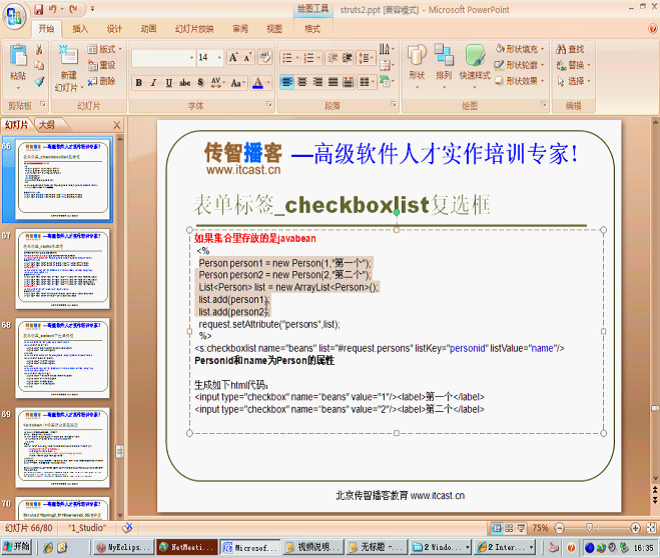This screenshot has width=660, height=558.
Task: Click the zoom in plus button
Action: (636, 528)
